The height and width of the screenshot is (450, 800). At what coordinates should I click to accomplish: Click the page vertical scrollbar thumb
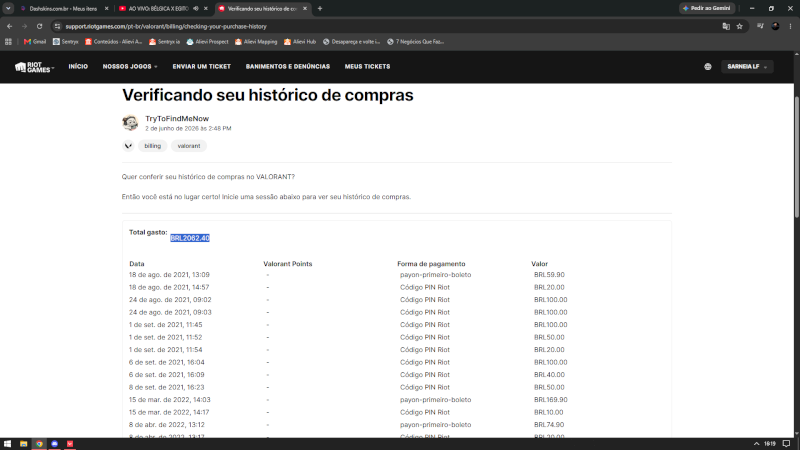[x=796, y=157]
